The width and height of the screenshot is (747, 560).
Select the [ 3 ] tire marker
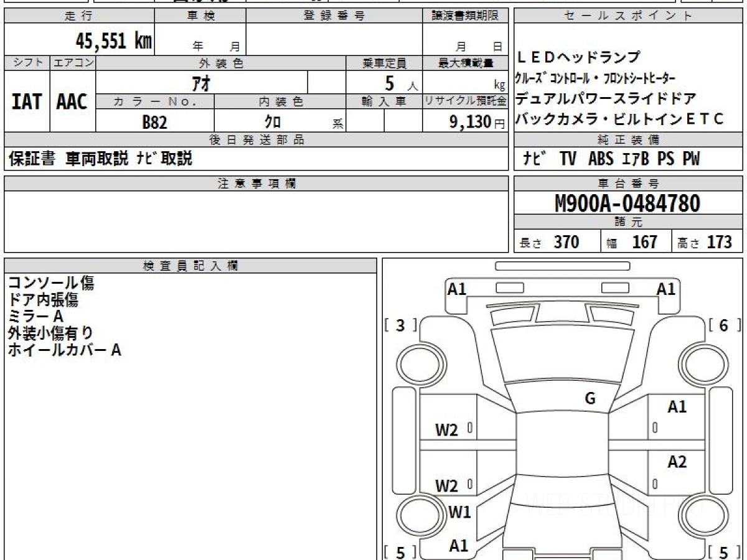point(400,325)
